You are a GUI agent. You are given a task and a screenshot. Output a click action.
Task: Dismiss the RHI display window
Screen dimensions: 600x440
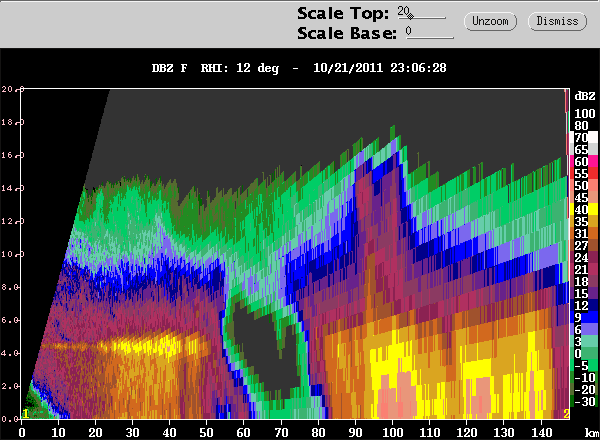pyautogui.click(x=557, y=21)
